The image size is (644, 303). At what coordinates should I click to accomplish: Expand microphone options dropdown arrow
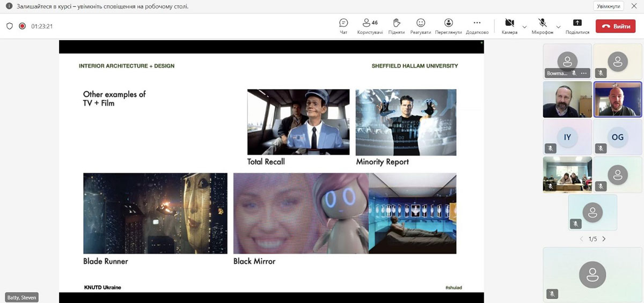pos(558,26)
